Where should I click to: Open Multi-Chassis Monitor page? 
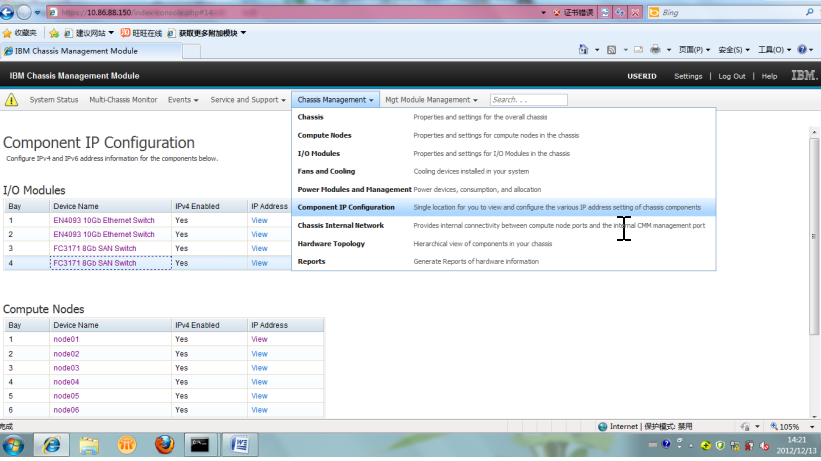click(x=123, y=100)
